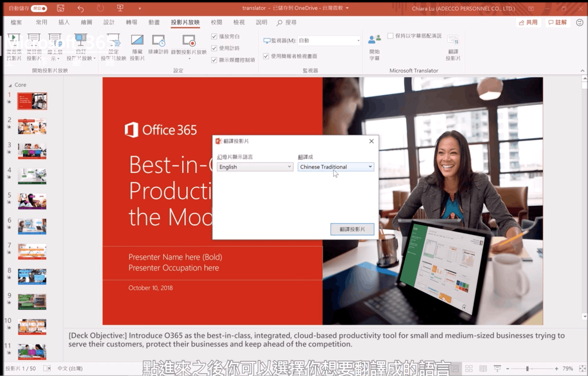588x376 pixels.
Task: Collapse the ribbon with the chevron
Action: pyautogui.click(x=582, y=71)
